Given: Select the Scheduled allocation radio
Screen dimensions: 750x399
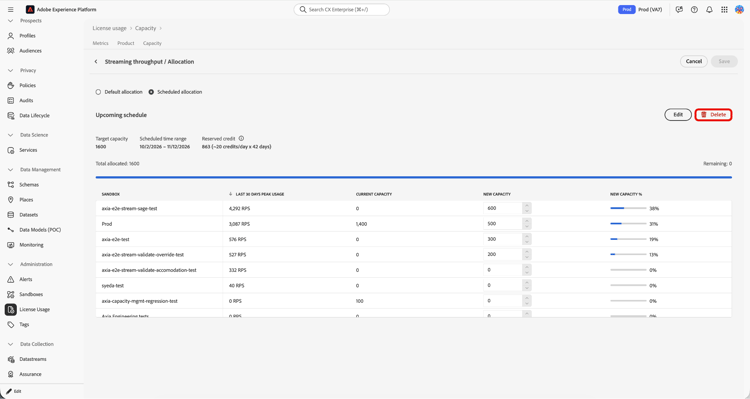Looking at the screenshot, I should click(151, 92).
